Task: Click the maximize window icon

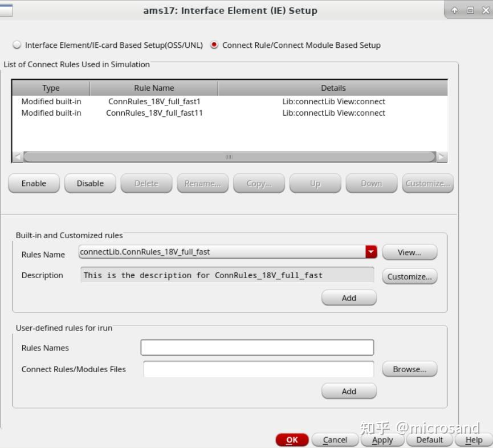Action: [x=470, y=10]
